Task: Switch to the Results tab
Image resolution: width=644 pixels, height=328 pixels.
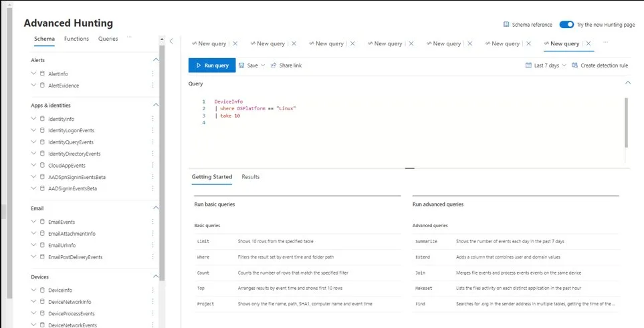Action: tap(251, 177)
